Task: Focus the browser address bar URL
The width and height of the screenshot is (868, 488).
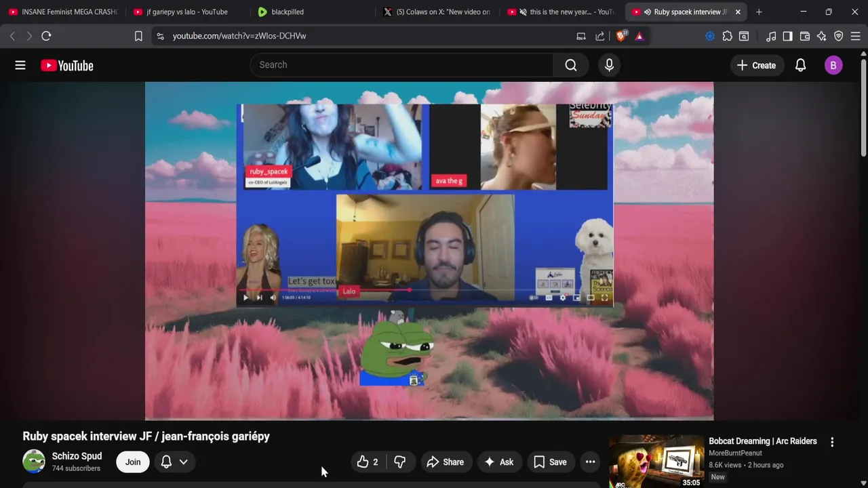Action: tap(239, 36)
